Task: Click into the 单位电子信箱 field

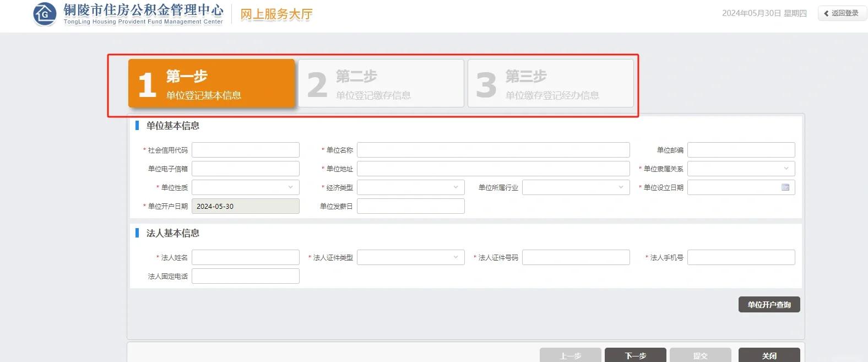Action: (246, 169)
